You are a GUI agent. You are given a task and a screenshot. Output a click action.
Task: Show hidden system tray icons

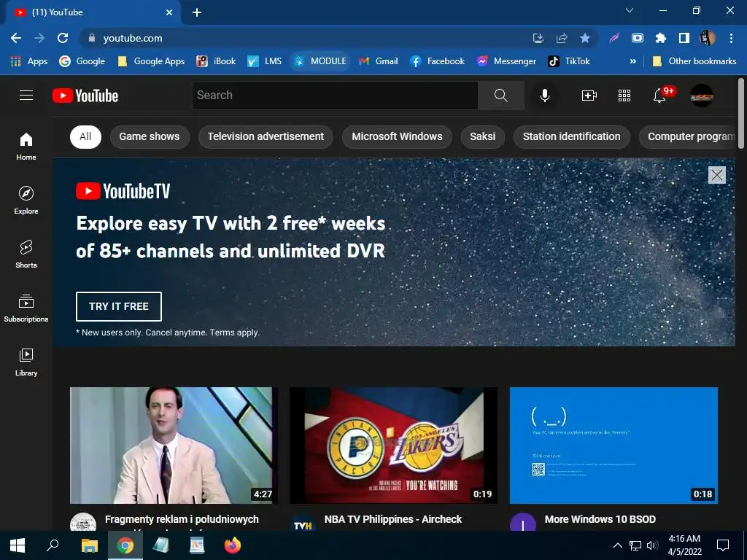pos(617,545)
